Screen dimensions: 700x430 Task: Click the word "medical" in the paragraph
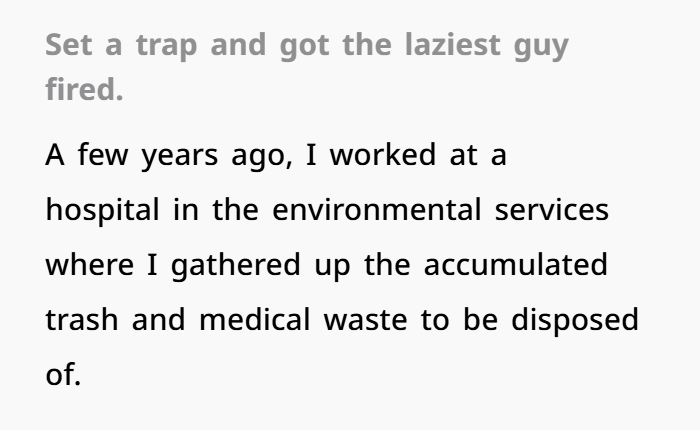pos(255,319)
